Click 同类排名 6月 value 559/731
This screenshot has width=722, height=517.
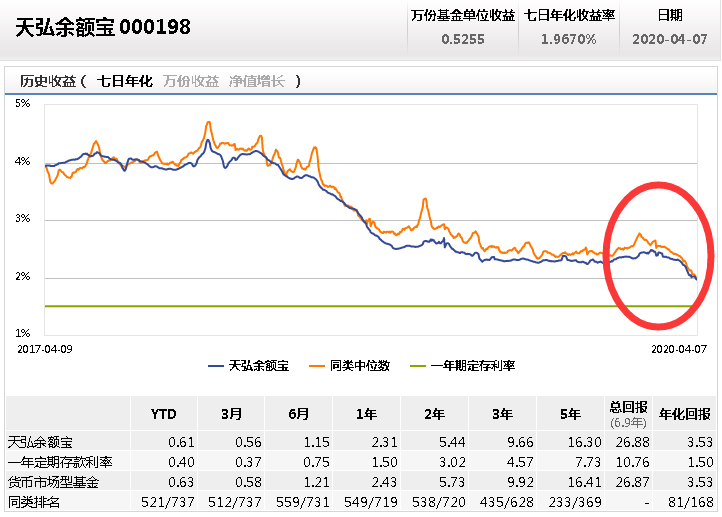(x=303, y=502)
